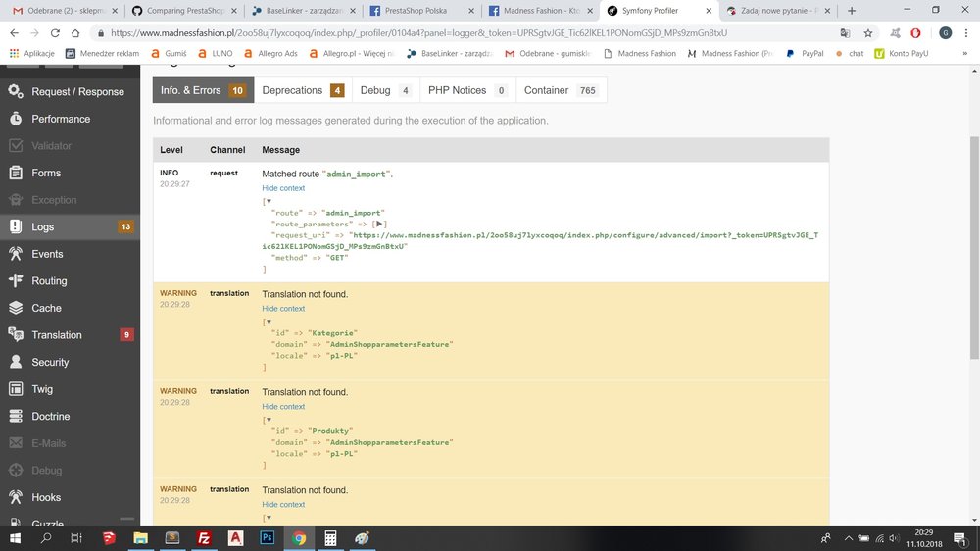The image size is (980, 551).
Task: Switch to Comparing PrestaShop GitHub tab
Action: (x=184, y=11)
